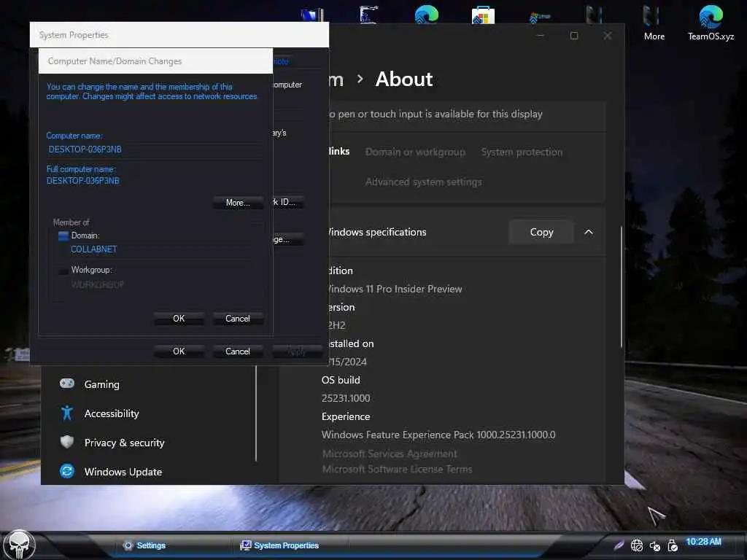Click the System Properties taskbar icon

pyautogui.click(x=245, y=545)
